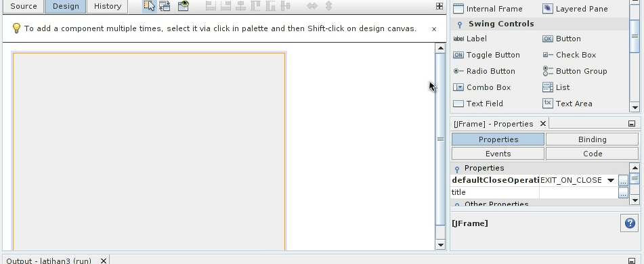Screen dimensions: 644x264
Task: Click the editor maximize icon at toolbar right
Action: (439, 5)
